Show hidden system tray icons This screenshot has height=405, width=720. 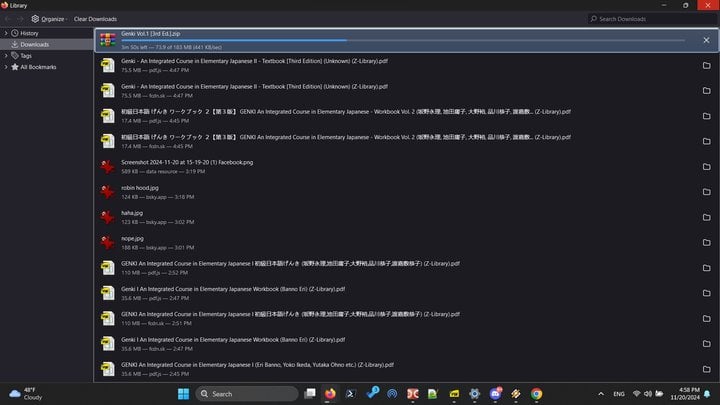601,394
